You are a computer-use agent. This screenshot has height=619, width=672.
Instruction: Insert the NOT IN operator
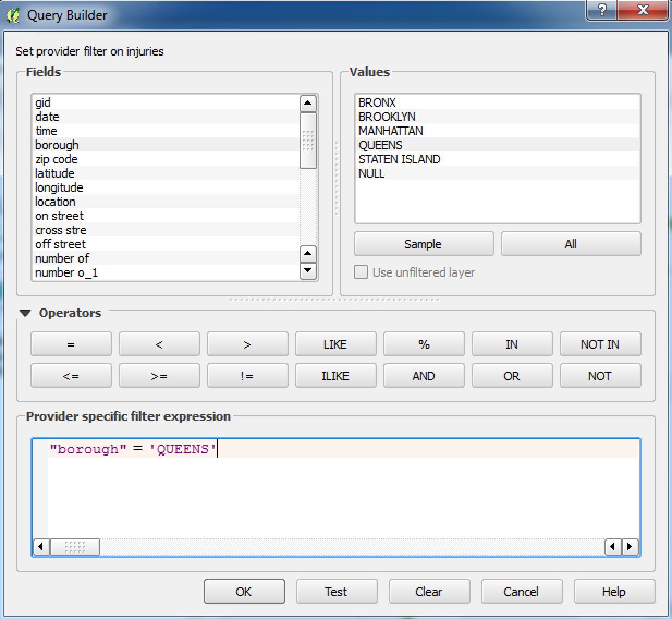point(600,344)
